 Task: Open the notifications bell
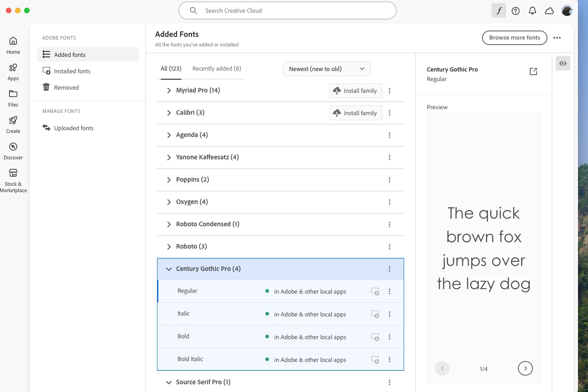coord(532,11)
